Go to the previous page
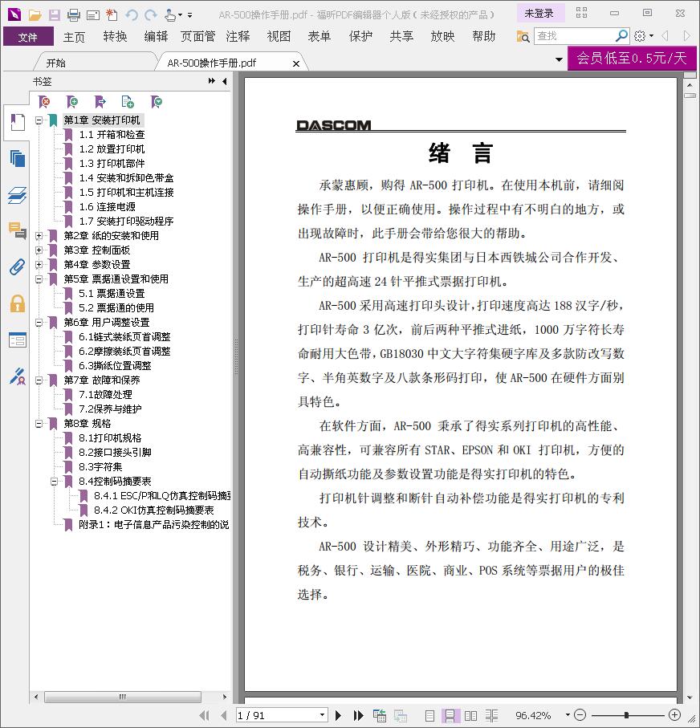 pyautogui.click(x=224, y=715)
